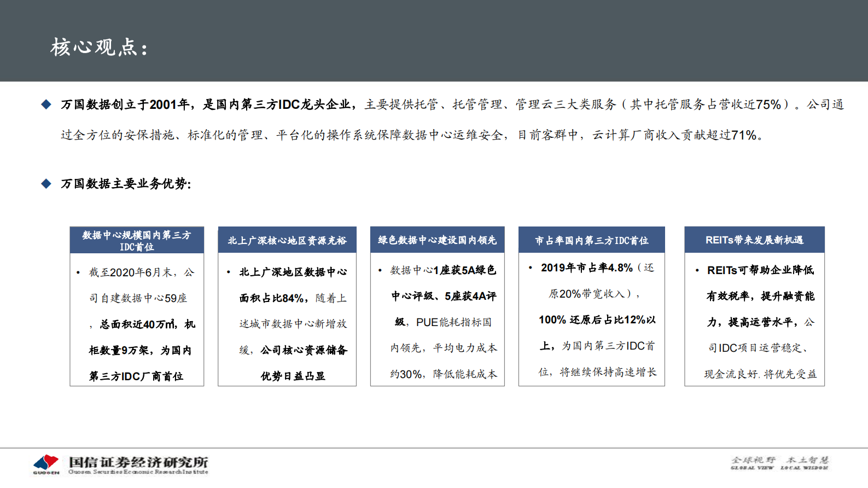Click the text 有效税率，提升融资能
The image size is (868, 488).
tap(760, 296)
